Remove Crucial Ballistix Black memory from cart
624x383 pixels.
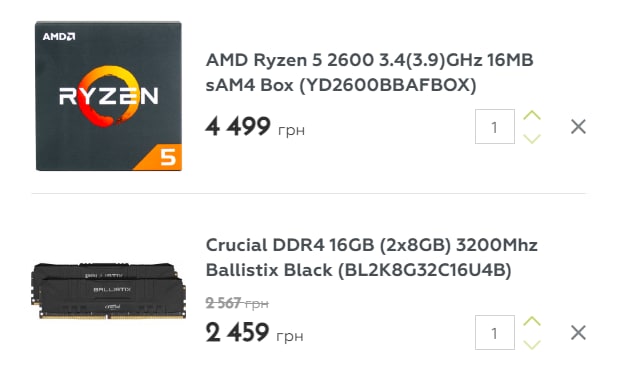[578, 333]
